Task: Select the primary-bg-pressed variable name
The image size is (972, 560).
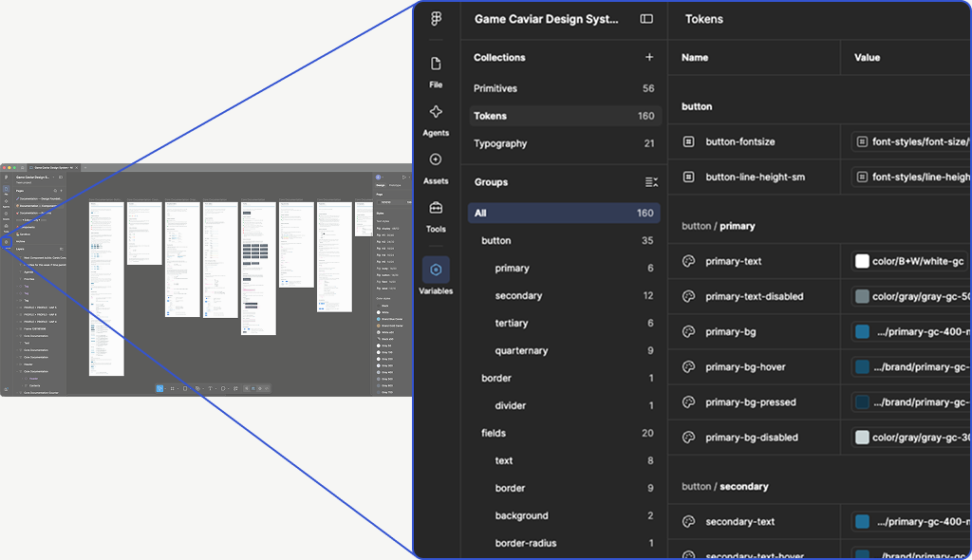Action: pyautogui.click(x=751, y=401)
